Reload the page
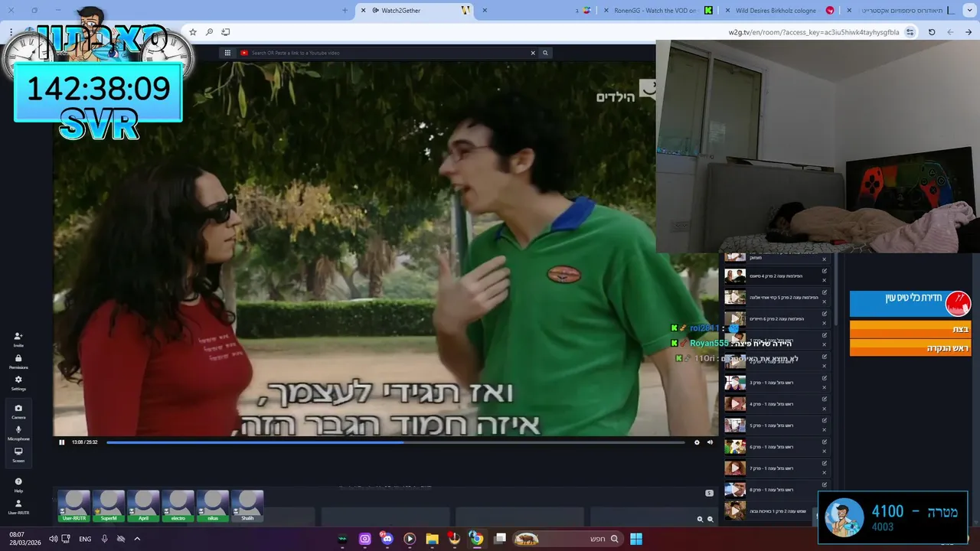 click(x=932, y=32)
